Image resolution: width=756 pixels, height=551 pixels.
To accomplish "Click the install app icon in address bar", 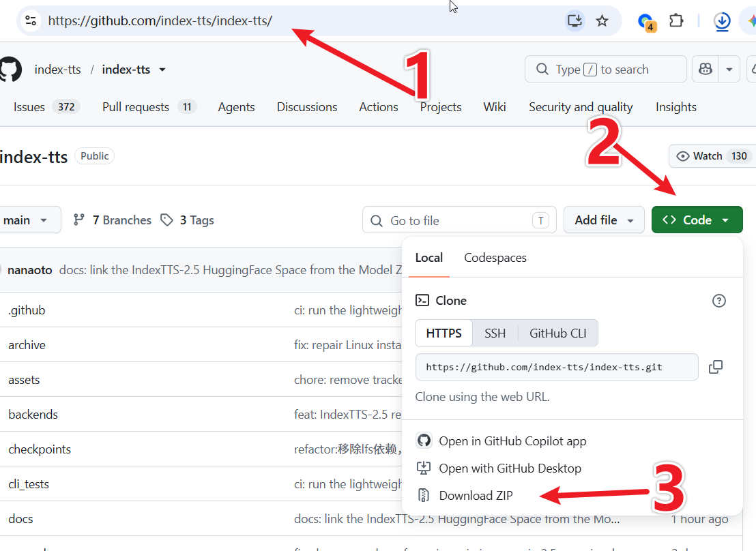I will [575, 20].
